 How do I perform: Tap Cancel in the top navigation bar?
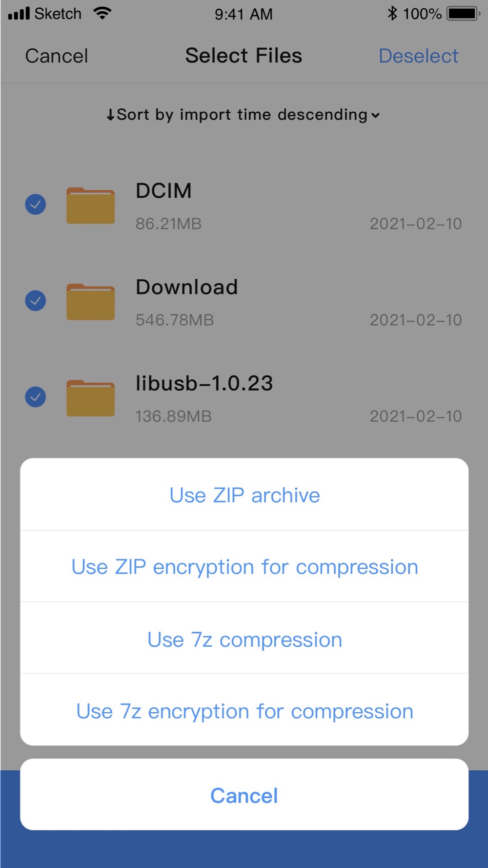(57, 56)
